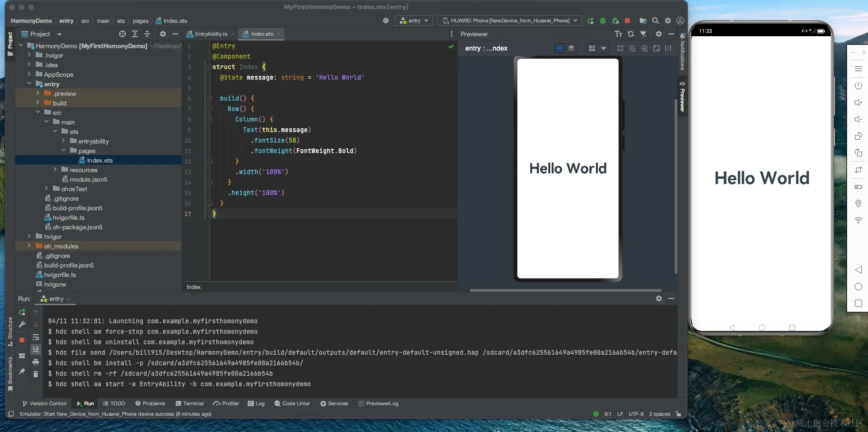The image size is (868, 432).
Task: Click the Previewer zoom in icon
Action: click(645, 49)
